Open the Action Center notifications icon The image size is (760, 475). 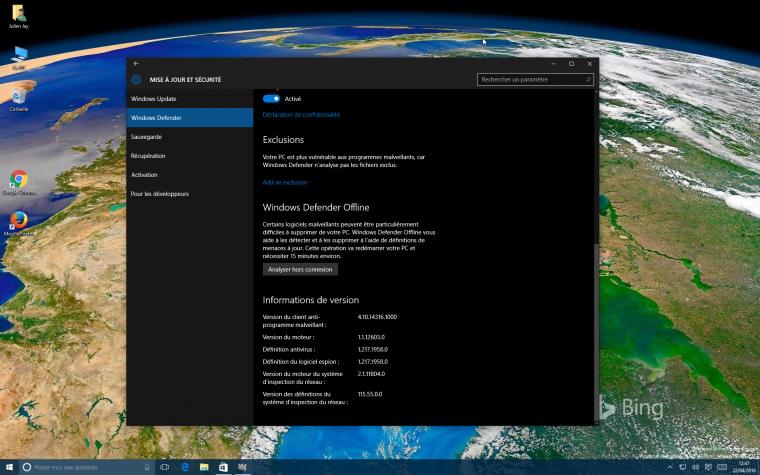coord(709,467)
